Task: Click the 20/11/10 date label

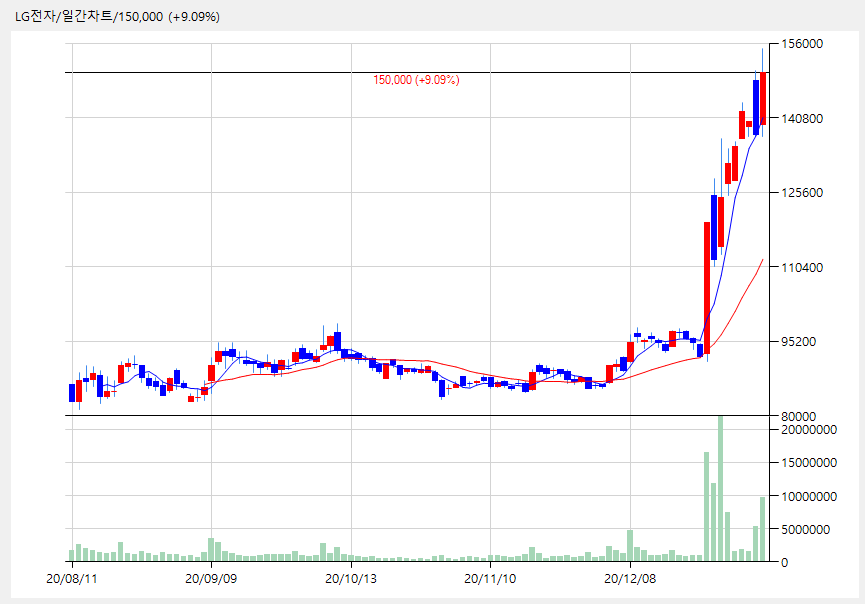Action: [x=490, y=579]
